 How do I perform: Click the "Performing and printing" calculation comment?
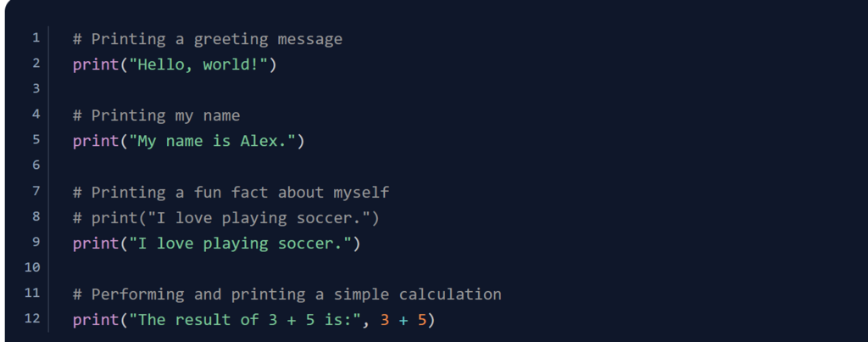coord(287,294)
